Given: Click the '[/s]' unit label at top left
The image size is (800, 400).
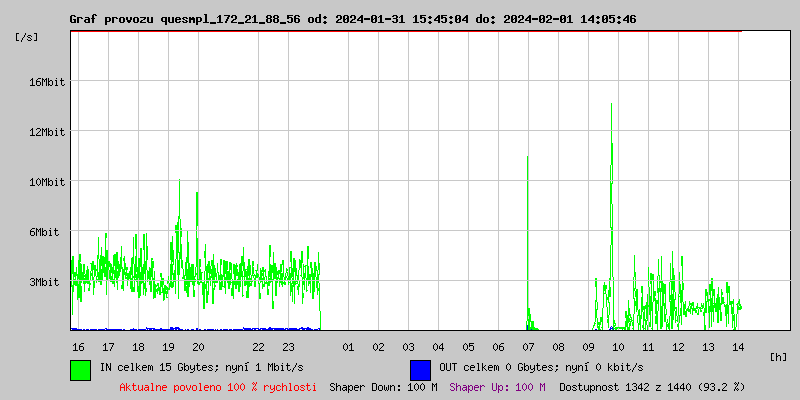Looking at the screenshot, I should tap(27, 37).
